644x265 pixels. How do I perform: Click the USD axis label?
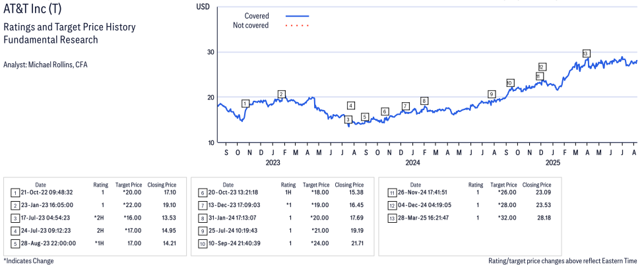click(203, 7)
